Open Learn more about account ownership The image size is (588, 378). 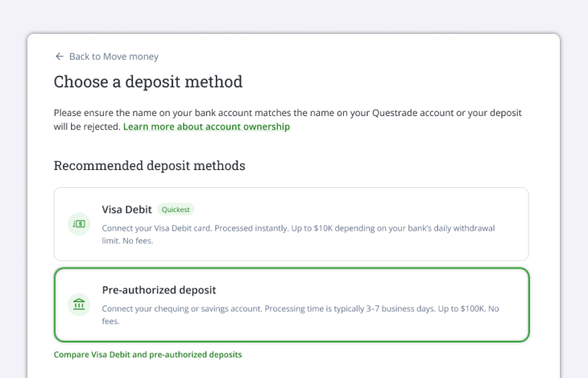point(206,127)
